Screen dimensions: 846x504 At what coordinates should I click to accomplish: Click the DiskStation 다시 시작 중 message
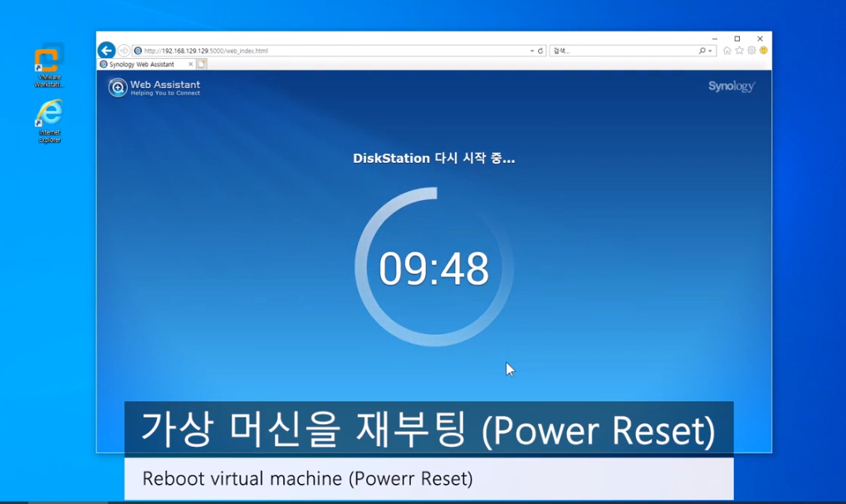click(433, 158)
